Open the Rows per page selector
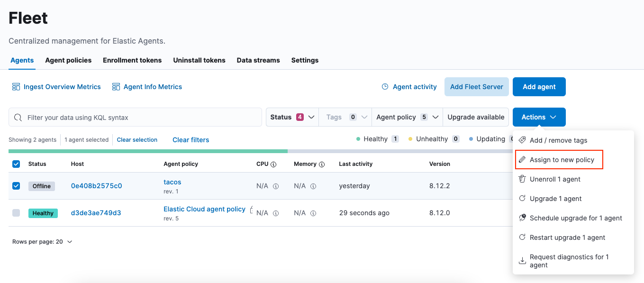The width and height of the screenshot is (644, 283). coord(42,241)
